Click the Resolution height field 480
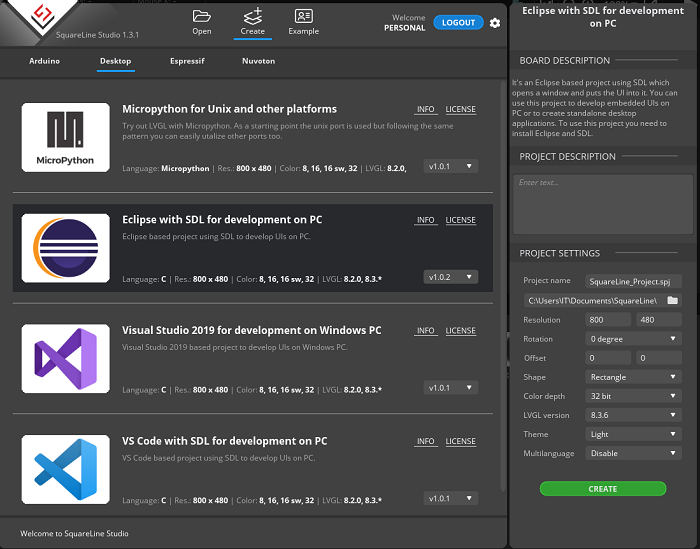 coord(659,320)
